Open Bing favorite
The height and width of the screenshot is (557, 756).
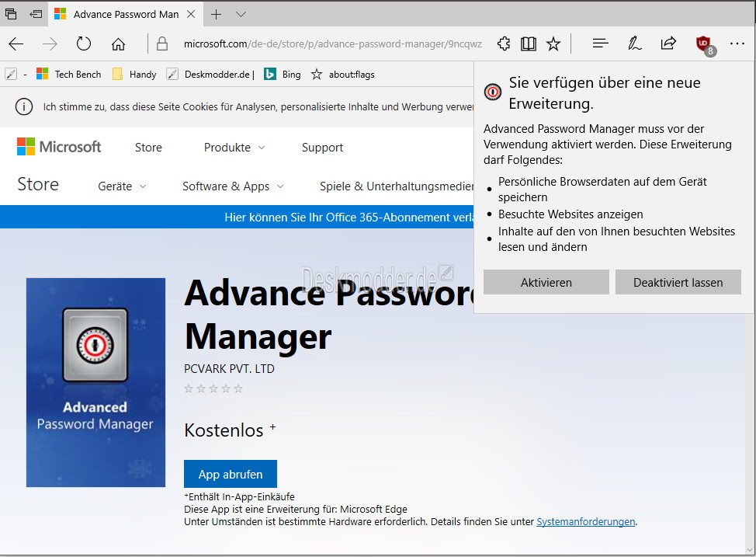click(x=283, y=75)
